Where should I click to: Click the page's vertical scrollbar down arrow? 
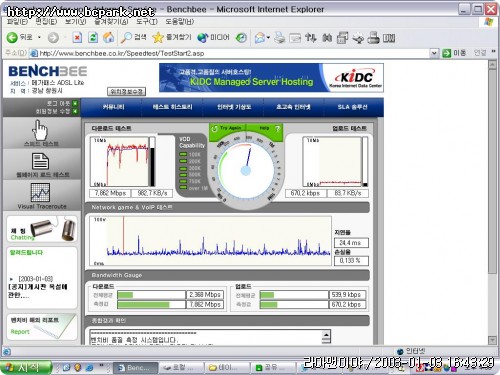[x=492, y=340]
